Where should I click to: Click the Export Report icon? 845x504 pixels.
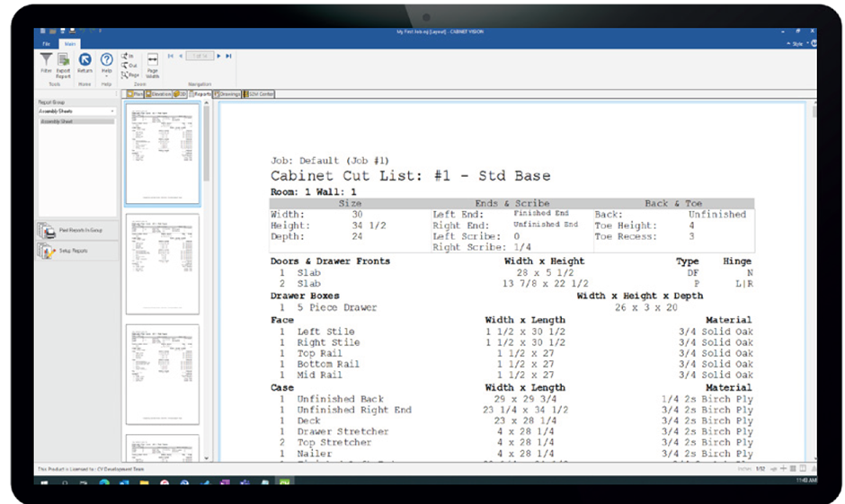[63, 60]
